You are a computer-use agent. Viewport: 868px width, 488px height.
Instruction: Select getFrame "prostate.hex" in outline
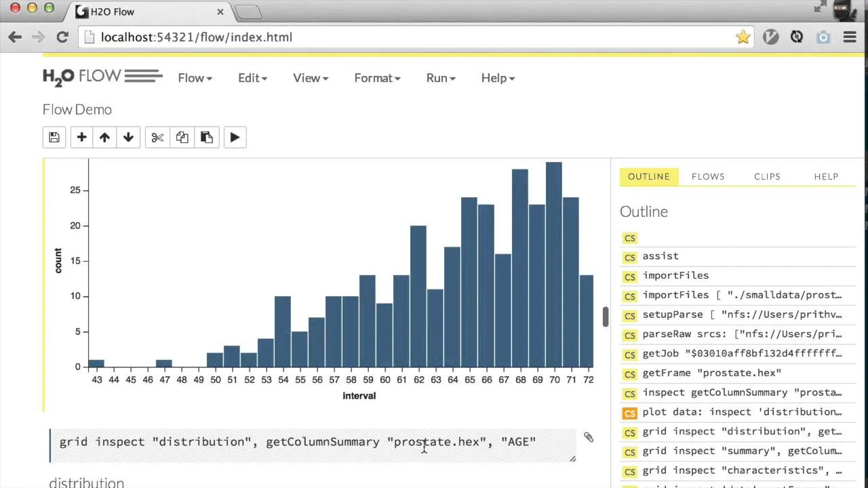(x=711, y=373)
